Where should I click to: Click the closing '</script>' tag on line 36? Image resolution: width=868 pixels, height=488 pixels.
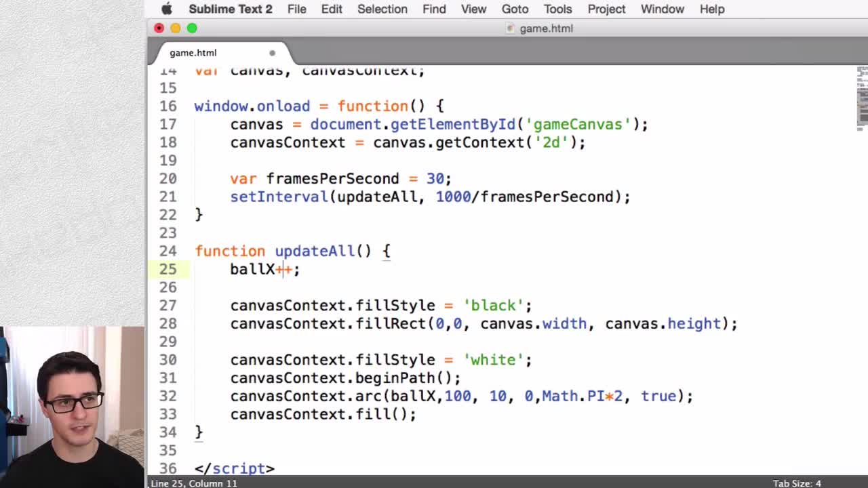click(x=235, y=468)
